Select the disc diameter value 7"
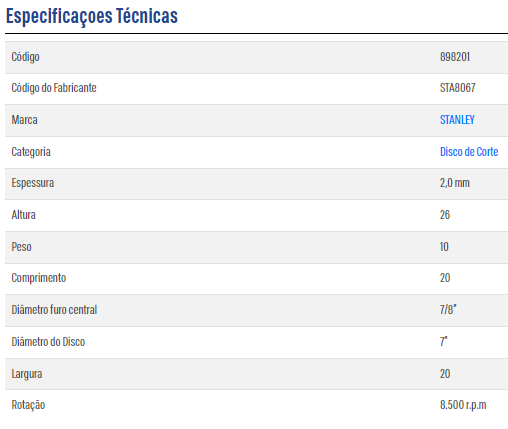508x429 pixels. click(443, 342)
